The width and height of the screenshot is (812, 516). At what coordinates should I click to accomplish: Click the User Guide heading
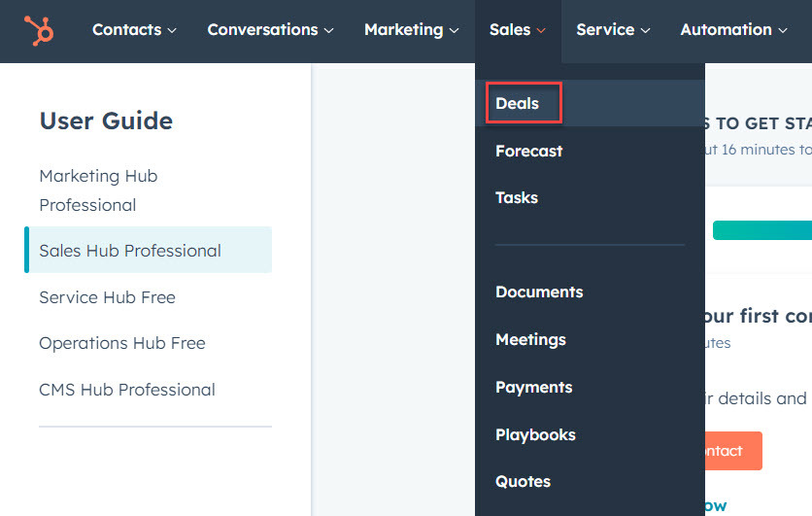pos(106,120)
